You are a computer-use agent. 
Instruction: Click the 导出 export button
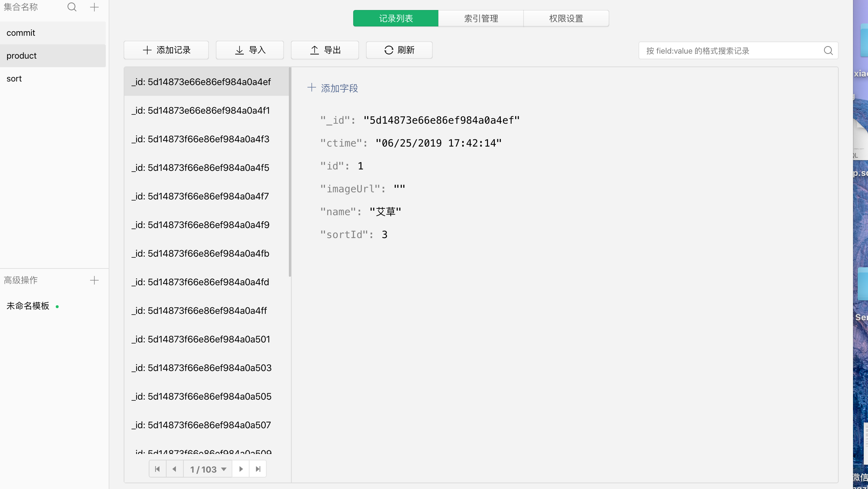point(325,50)
